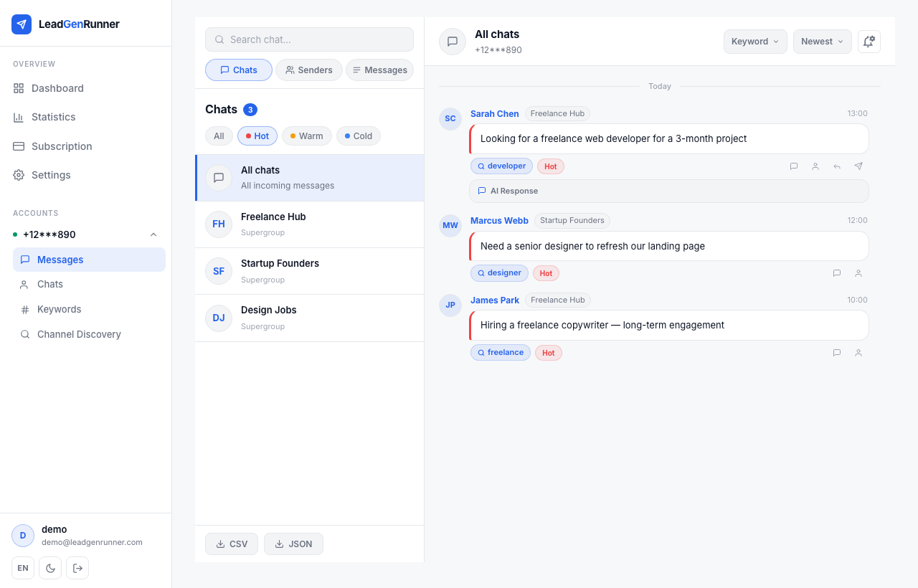Click the logout icon in the sidebar footer

(77, 568)
